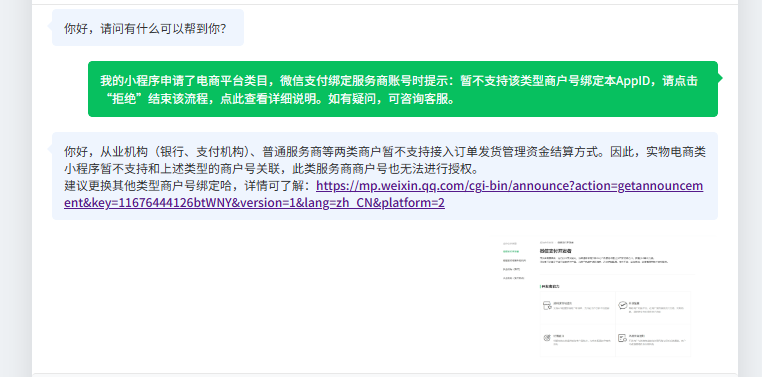This screenshot has height=377, width=762.
Task: Click the screenshot thumbnail's page heading
Action: coord(555,251)
